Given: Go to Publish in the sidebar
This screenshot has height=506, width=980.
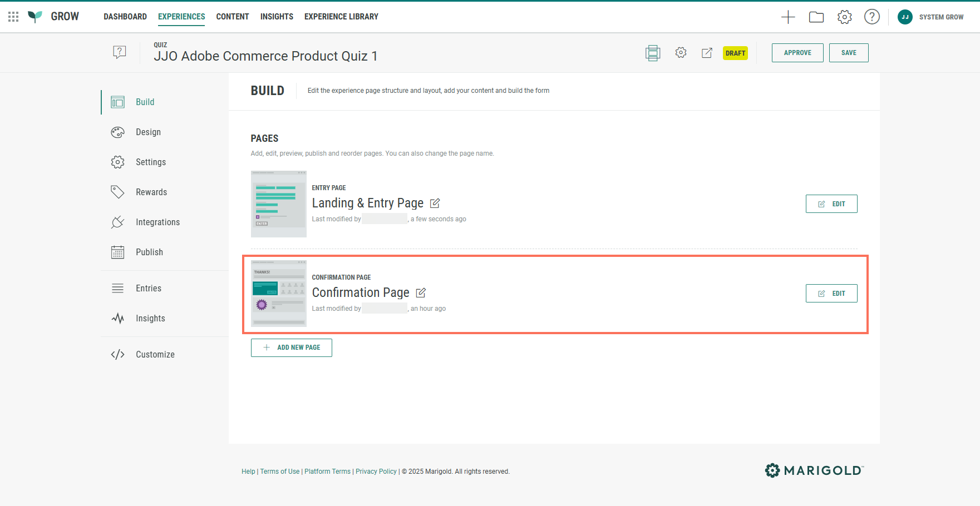Looking at the screenshot, I should coord(149,252).
